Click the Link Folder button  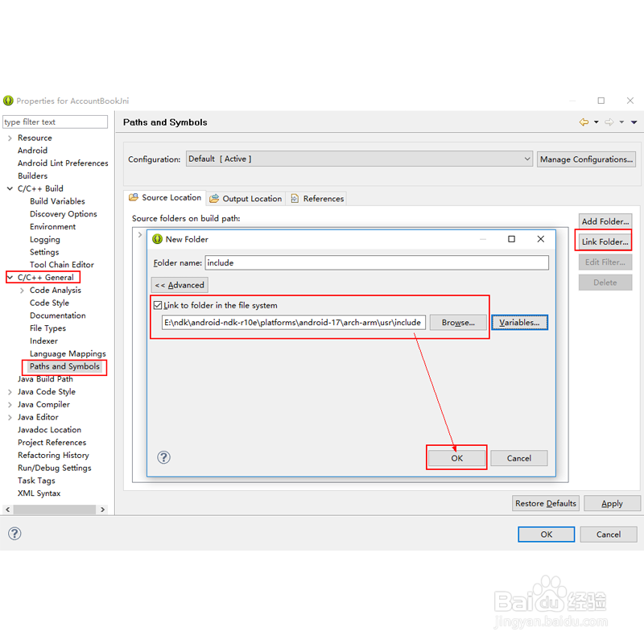coord(605,242)
